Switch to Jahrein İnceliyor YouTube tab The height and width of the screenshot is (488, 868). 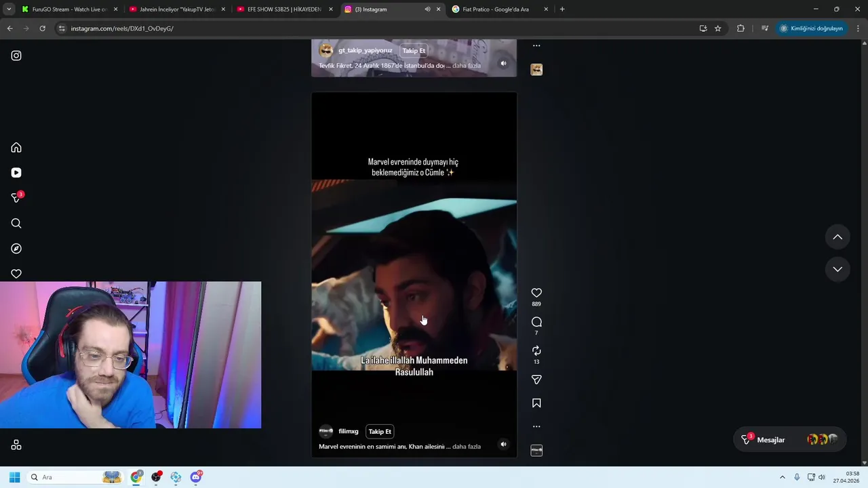(176, 9)
